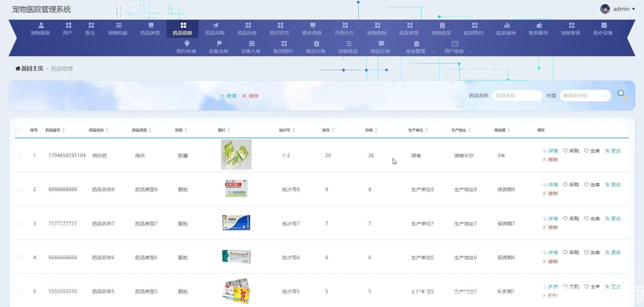Check the row for 药品名称8

click(20, 190)
